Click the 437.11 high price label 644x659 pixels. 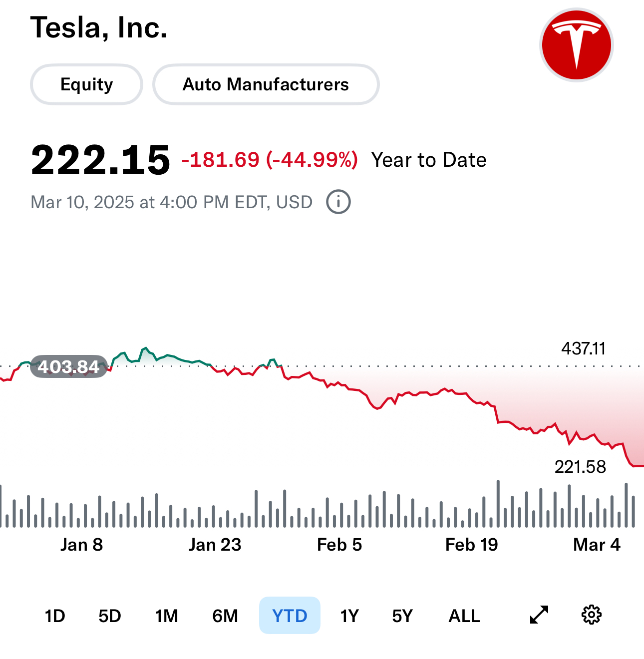click(583, 348)
